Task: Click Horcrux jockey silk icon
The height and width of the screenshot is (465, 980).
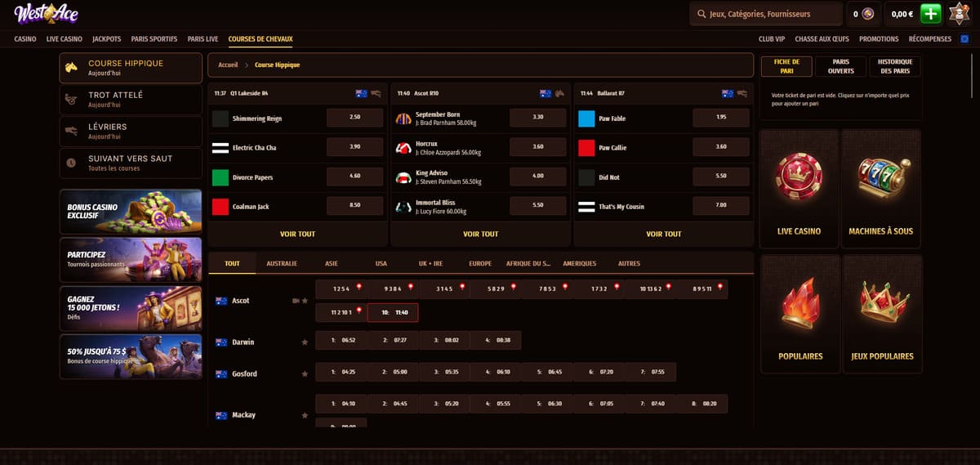Action: tap(403, 148)
